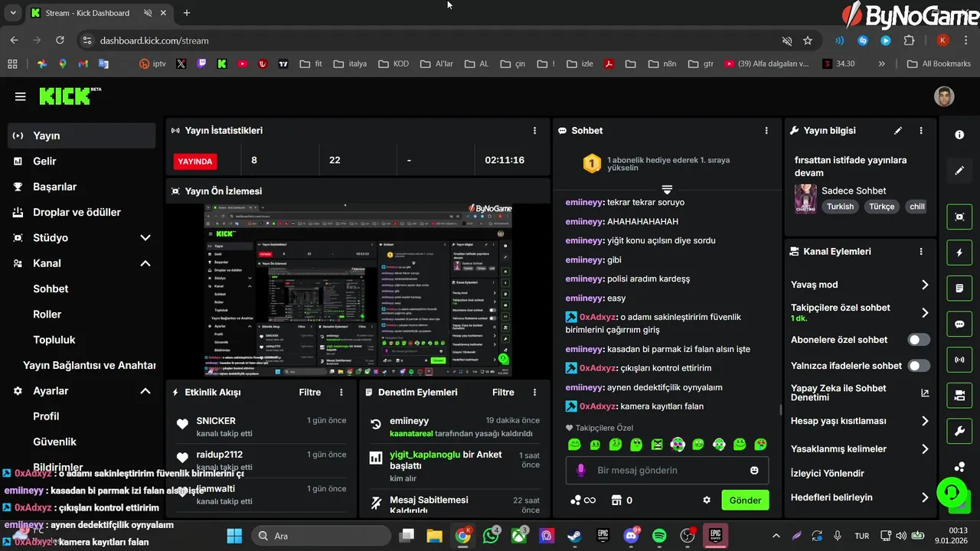Open the Filtre dropdown in Denetim Eylemleri
Image resolution: width=980 pixels, height=551 pixels.
pos(503,393)
